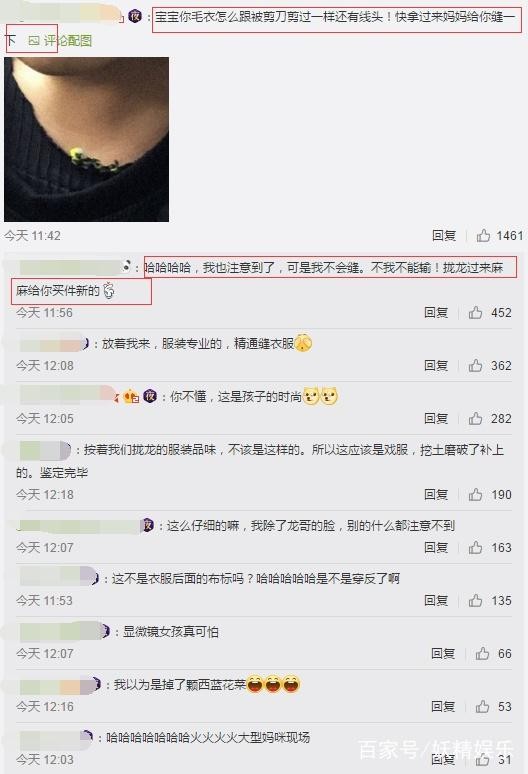Open the sweater collar comment photo

(x=86, y=139)
